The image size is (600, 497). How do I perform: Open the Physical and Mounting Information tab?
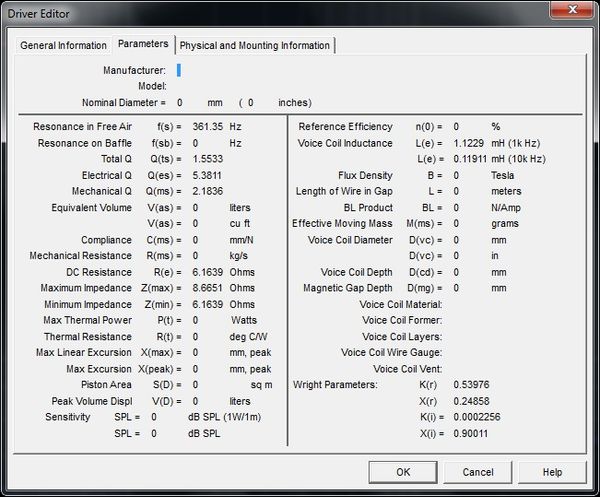(x=254, y=46)
